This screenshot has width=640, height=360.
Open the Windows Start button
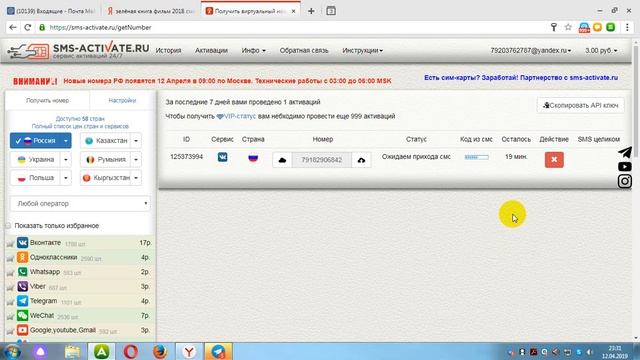pos(13,351)
